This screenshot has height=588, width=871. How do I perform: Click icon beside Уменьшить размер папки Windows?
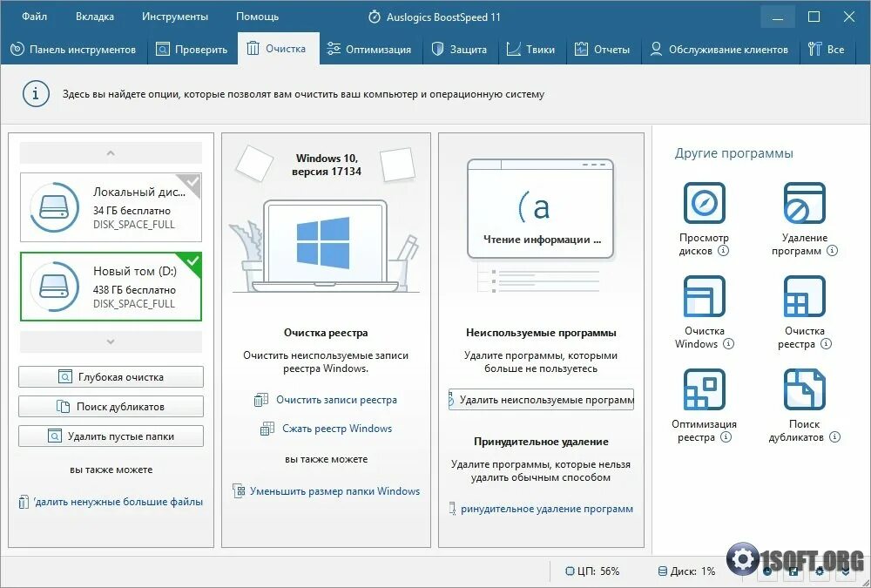[239, 491]
